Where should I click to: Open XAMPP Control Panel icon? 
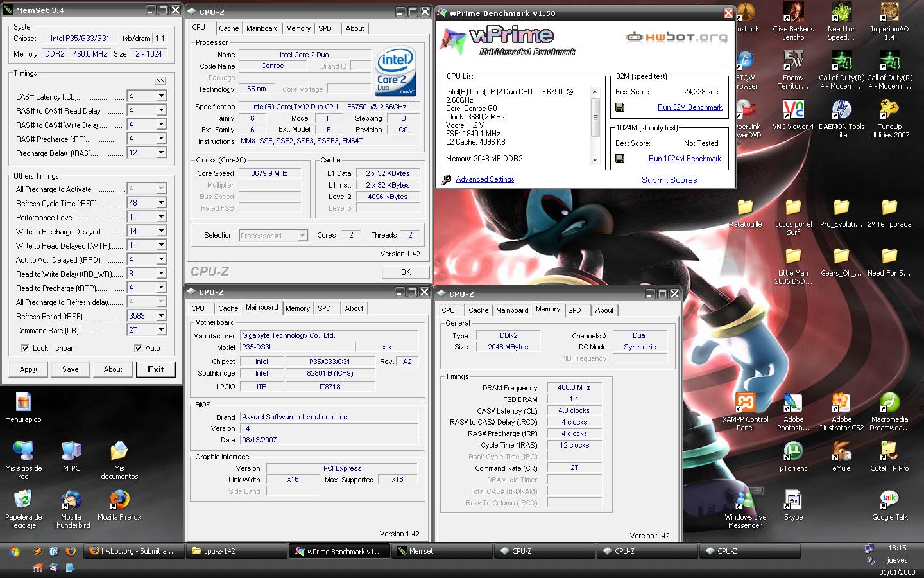coord(745,411)
